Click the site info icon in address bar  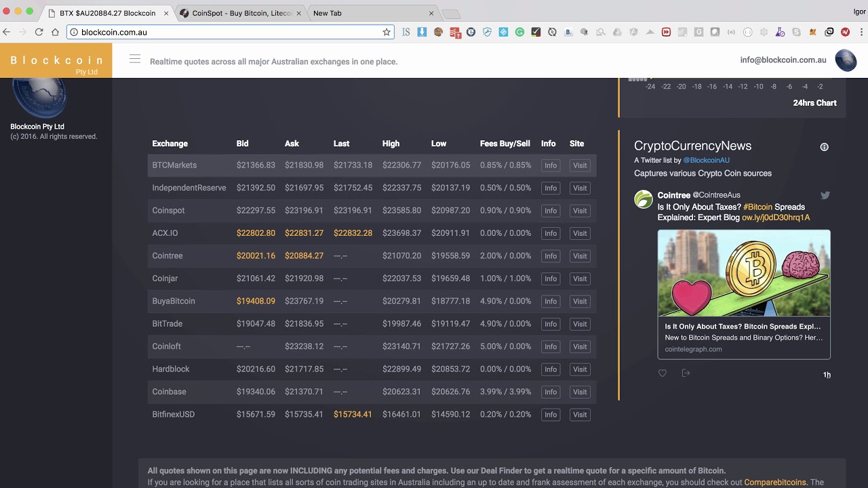pos(74,32)
